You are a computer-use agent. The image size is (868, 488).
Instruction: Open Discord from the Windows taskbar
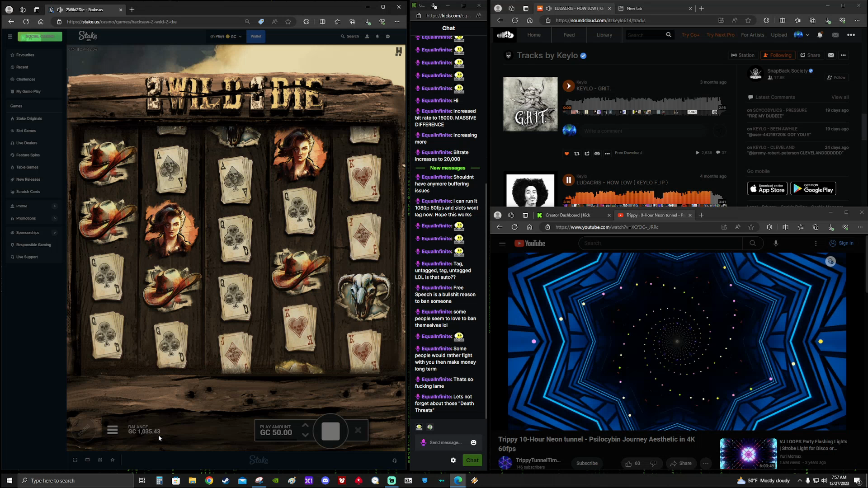(325, 480)
